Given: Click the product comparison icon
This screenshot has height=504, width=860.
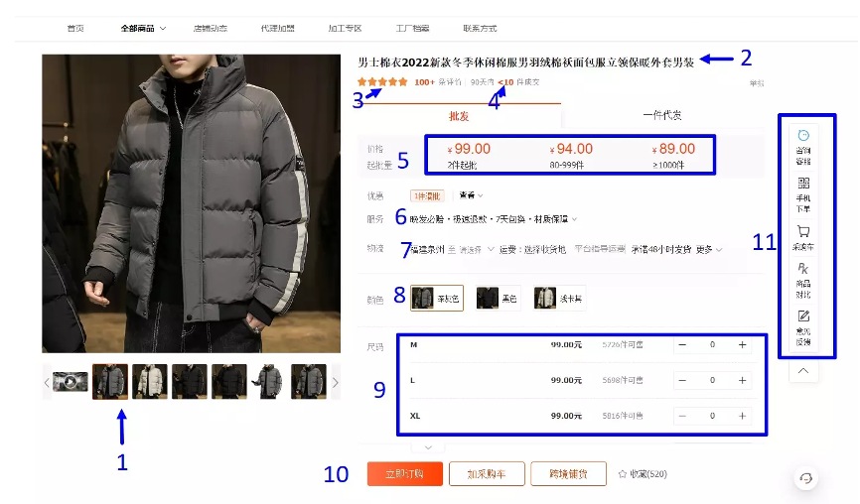Looking at the screenshot, I should pos(803,269).
